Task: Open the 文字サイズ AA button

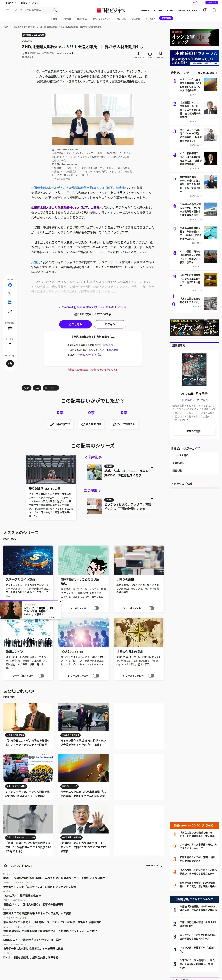Action: (x=10, y=363)
